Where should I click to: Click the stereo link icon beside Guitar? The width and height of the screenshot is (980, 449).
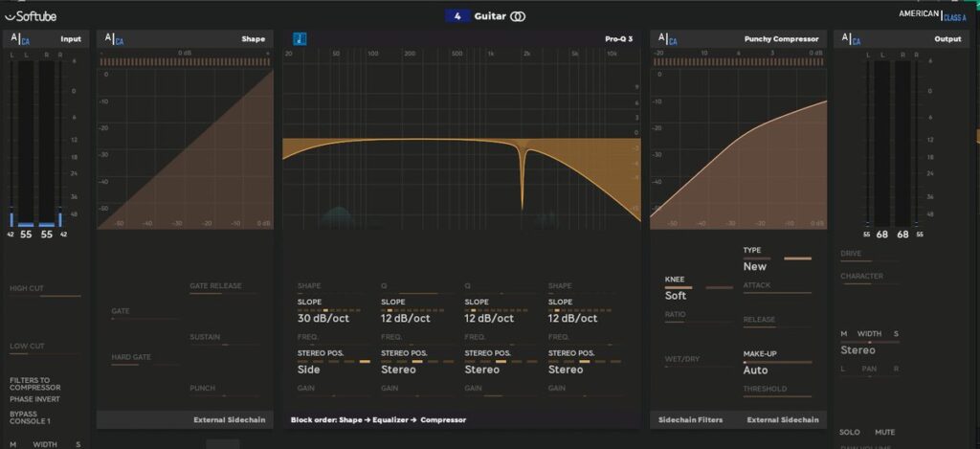pos(518,16)
